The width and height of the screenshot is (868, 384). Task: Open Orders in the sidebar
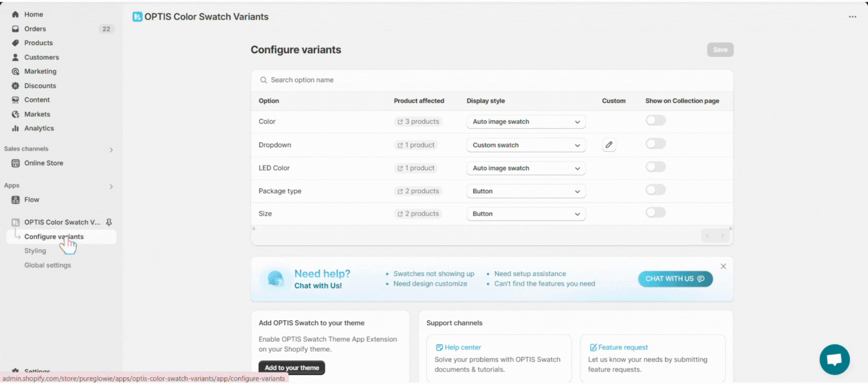point(35,29)
